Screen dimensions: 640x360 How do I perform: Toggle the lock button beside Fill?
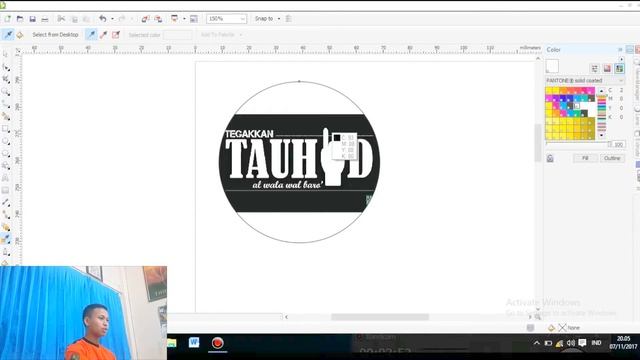[550, 158]
